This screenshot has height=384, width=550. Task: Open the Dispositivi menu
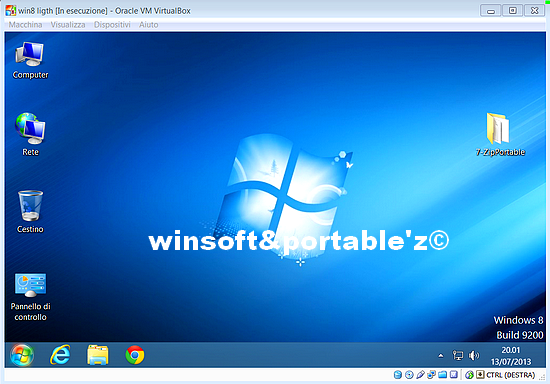[112, 25]
